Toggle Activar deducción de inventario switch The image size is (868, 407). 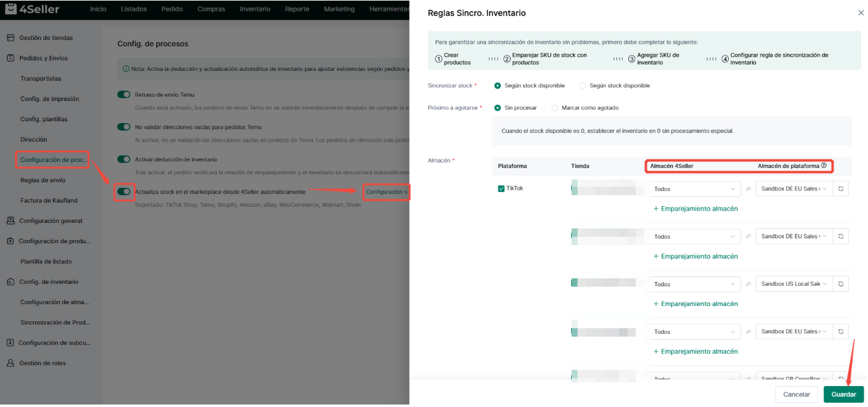[124, 159]
